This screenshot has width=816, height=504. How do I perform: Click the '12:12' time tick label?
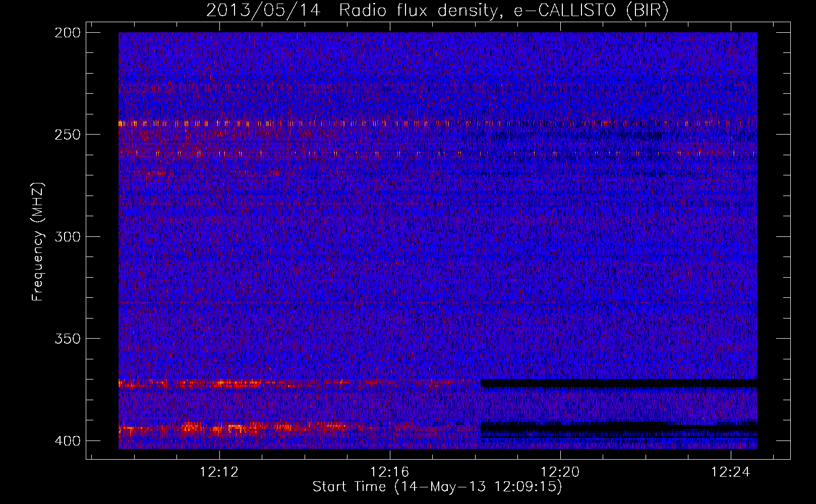pyautogui.click(x=219, y=472)
